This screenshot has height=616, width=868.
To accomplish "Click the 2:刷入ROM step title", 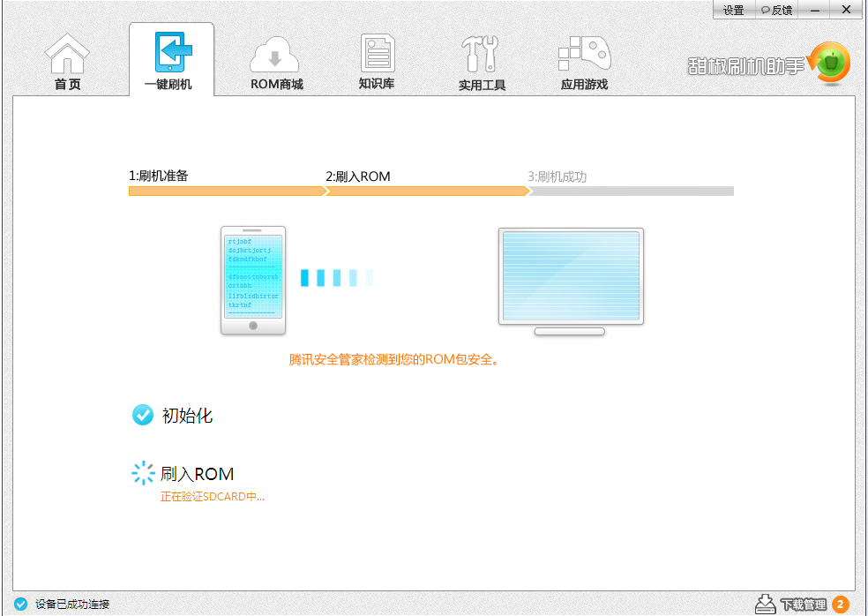I will click(357, 177).
